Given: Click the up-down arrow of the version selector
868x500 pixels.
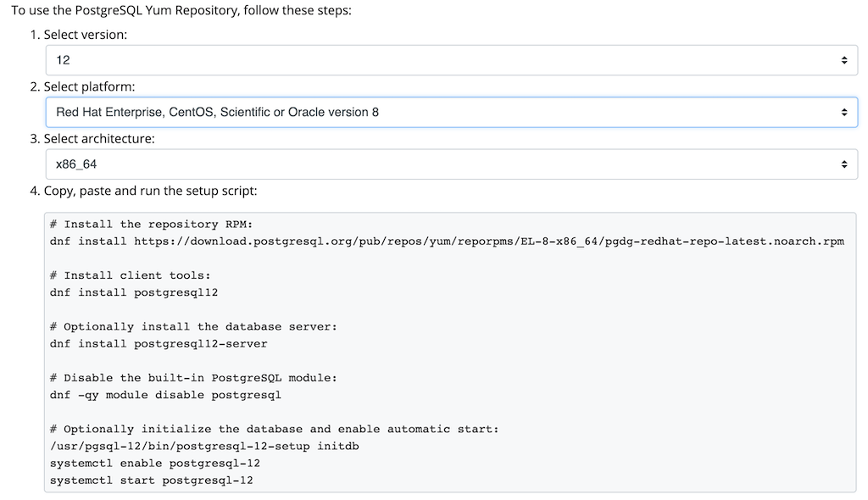Looking at the screenshot, I should click(843, 60).
